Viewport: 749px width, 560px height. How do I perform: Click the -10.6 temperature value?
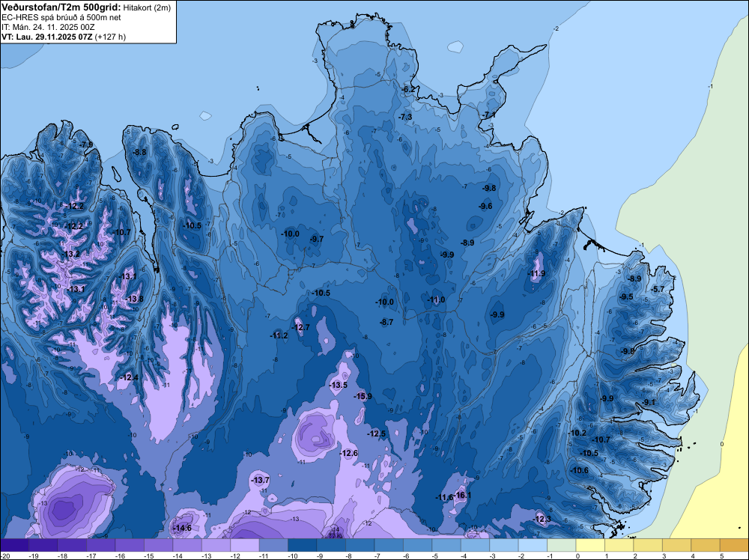[x=580, y=470]
